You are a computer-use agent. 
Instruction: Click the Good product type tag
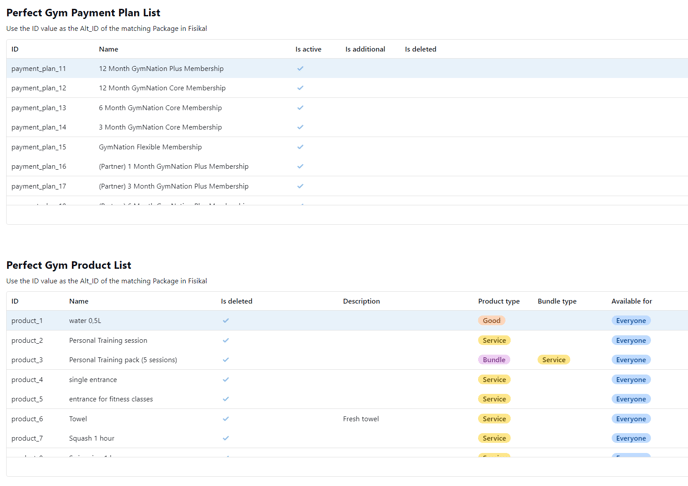coord(491,321)
